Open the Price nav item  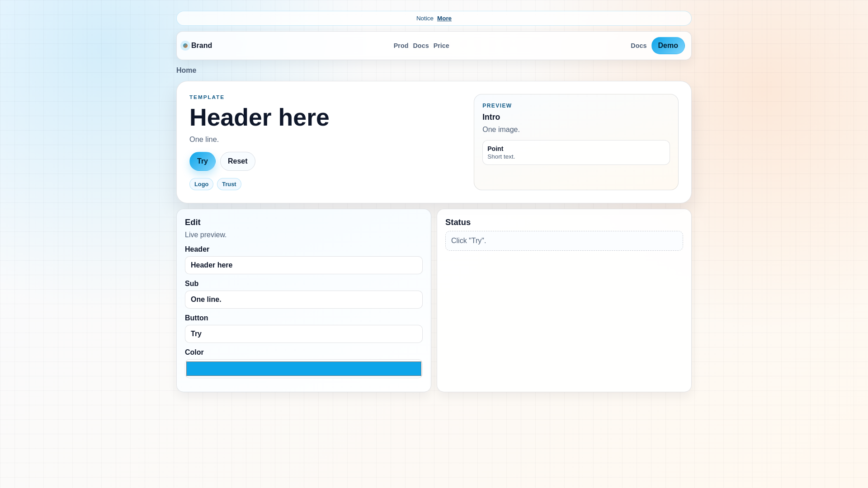[x=441, y=46]
